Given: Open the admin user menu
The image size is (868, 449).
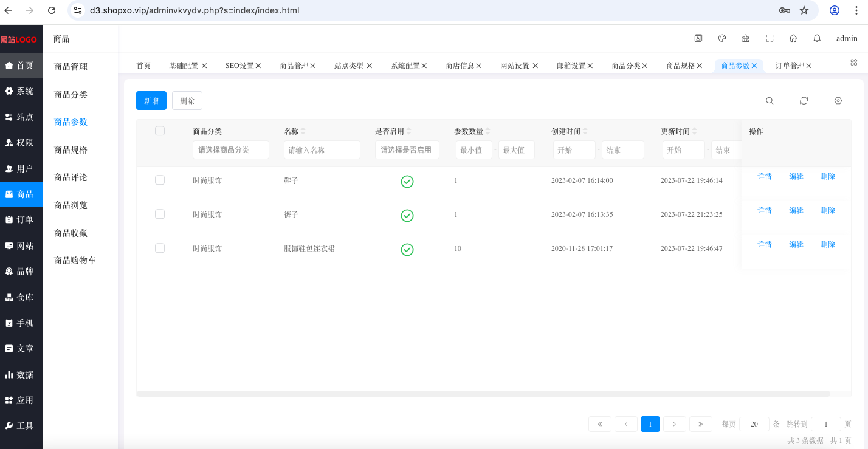Looking at the screenshot, I should click(847, 38).
